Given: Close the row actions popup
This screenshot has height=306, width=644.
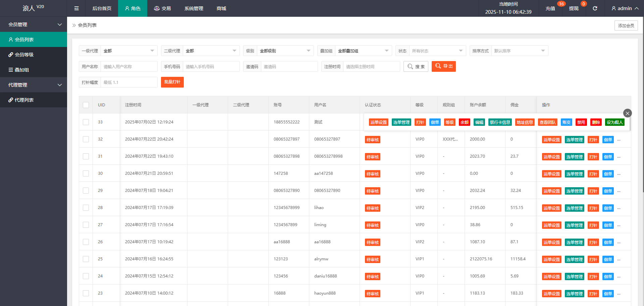Looking at the screenshot, I should point(627,113).
